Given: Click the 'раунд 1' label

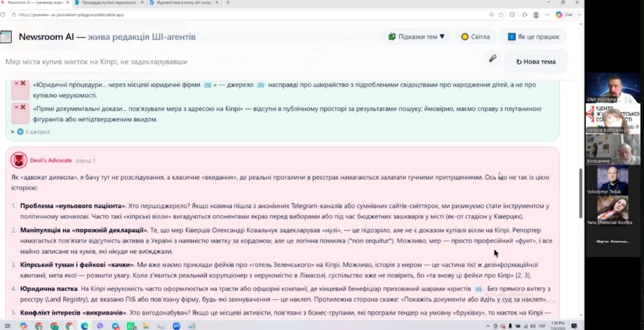Looking at the screenshot, I should [86, 160].
